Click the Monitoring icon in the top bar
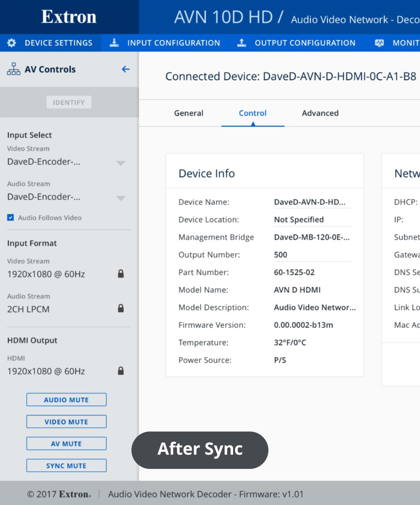The width and height of the screenshot is (420, 505). 379,42
